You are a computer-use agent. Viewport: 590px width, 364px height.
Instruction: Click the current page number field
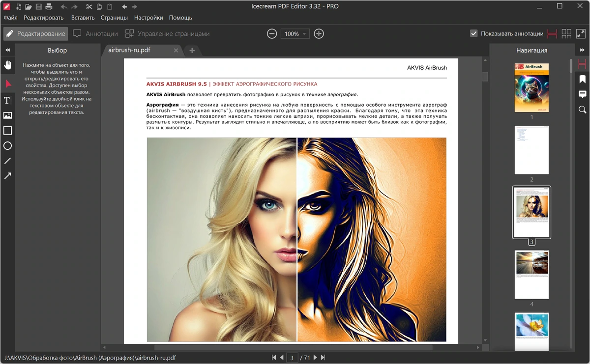click(292, 358)
